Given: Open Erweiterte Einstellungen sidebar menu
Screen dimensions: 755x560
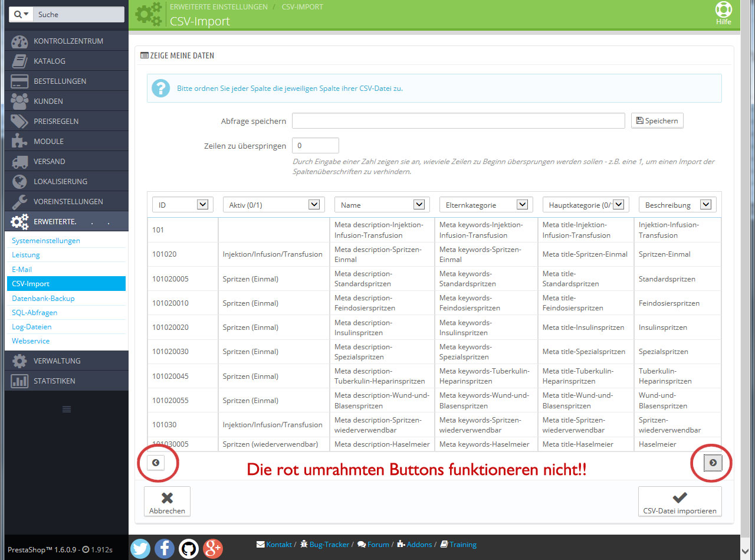Looking at the screenshot, I should (x=67, y=221).
